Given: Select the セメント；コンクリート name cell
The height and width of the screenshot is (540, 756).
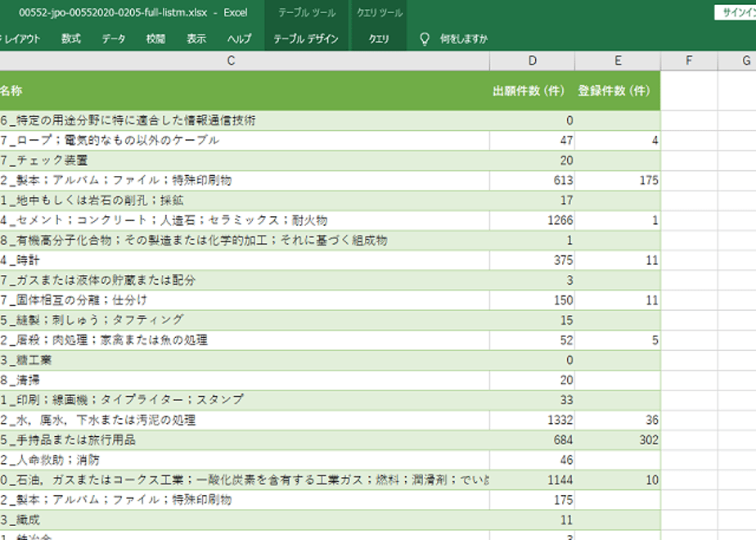Looking at the screenshot, I should [x=245, y=220].
